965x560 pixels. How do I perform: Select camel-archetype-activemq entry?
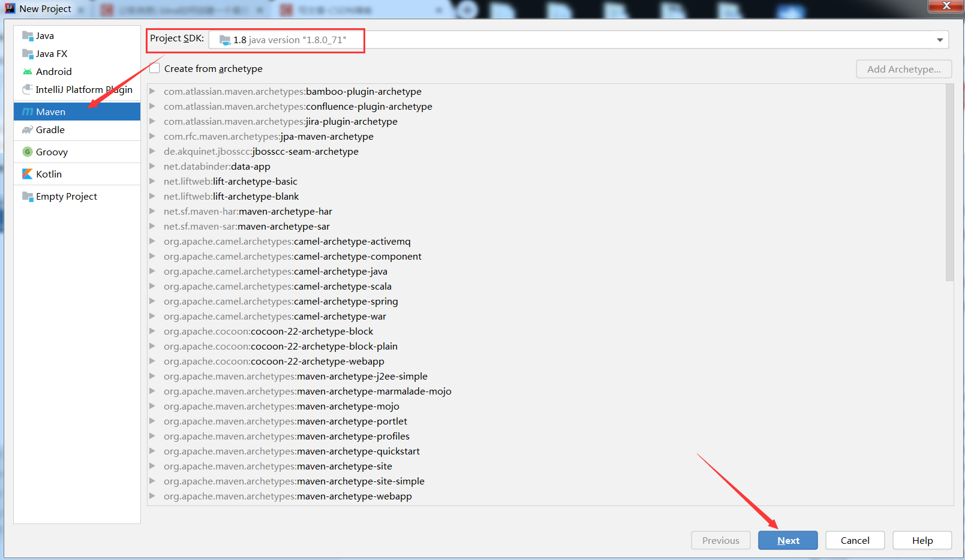pos(287,241)
